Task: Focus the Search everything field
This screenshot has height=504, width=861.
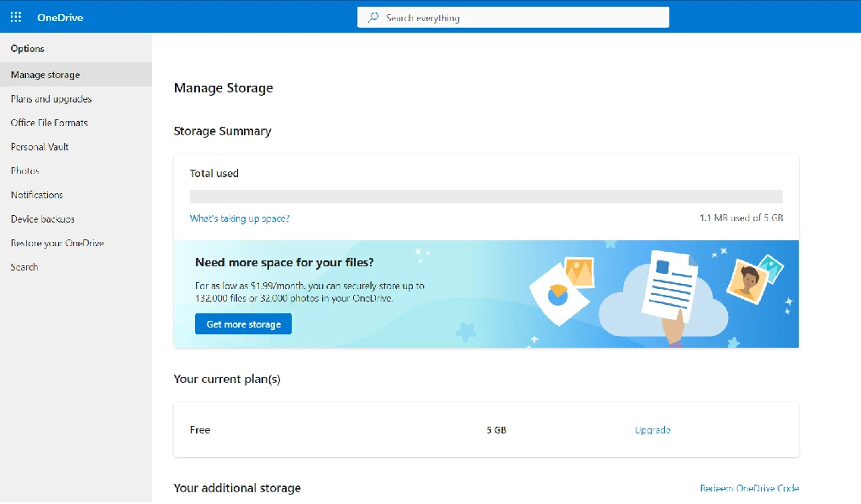Action: (x=513, y=18)
